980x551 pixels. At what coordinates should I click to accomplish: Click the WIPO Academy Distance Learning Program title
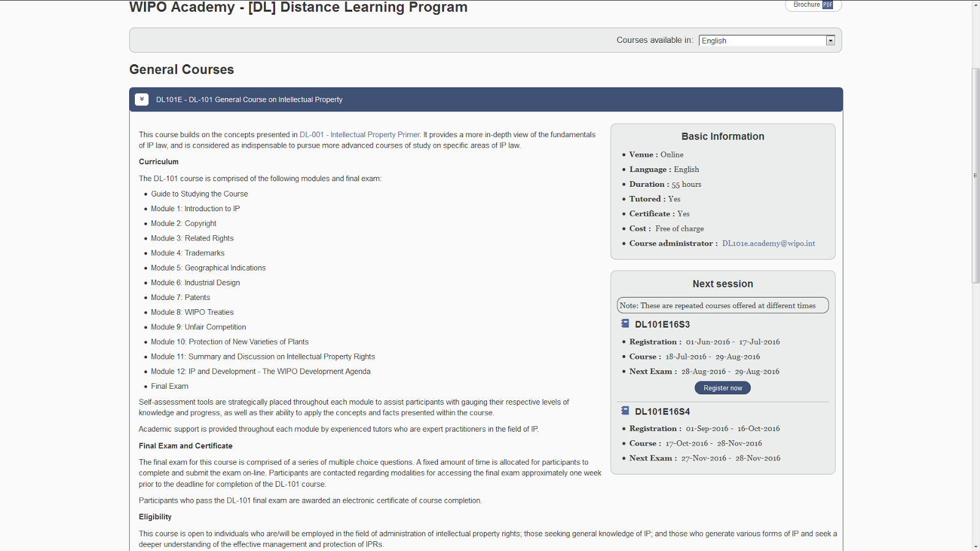[x=298, y=7]
